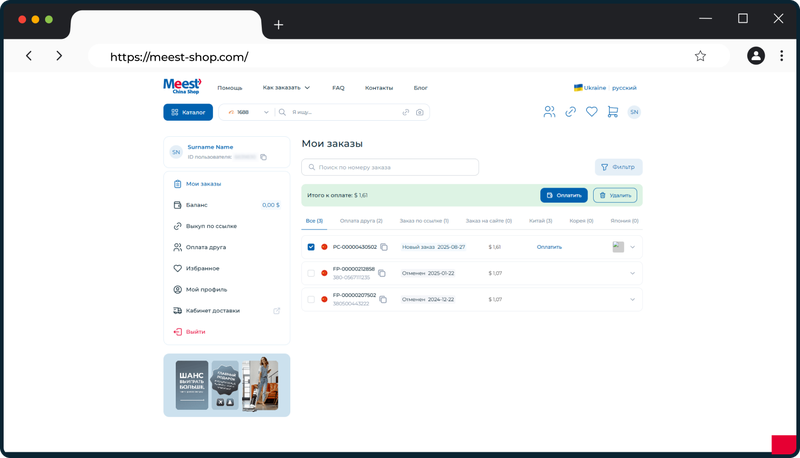Open favorites via the heart icon in header
800x458 pixels.
tap(592, 112)
